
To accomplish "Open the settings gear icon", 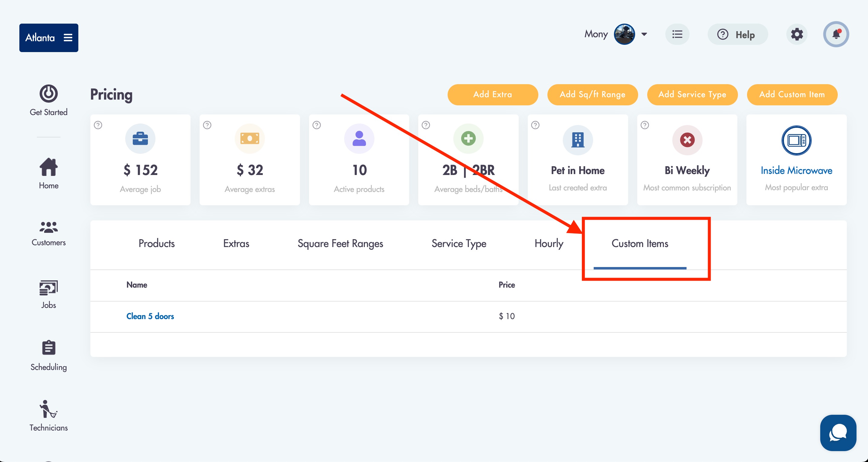I will [x=797, y=35].
